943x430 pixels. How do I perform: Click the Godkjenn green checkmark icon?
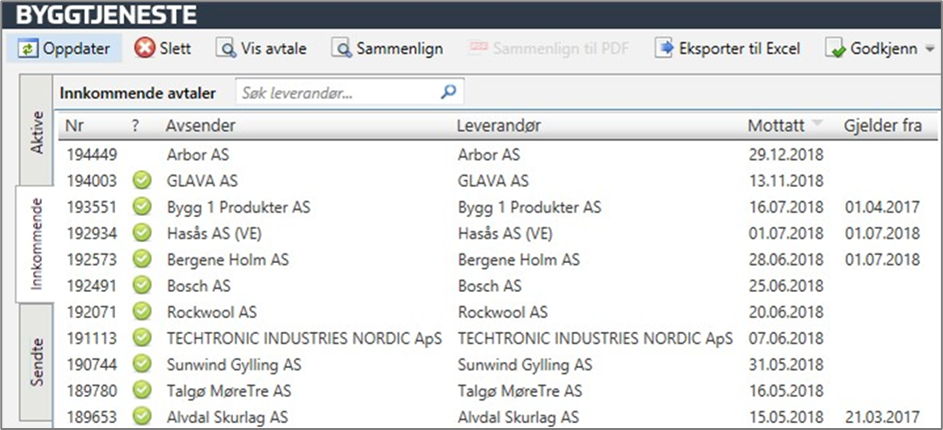click(x=835, y=48)
